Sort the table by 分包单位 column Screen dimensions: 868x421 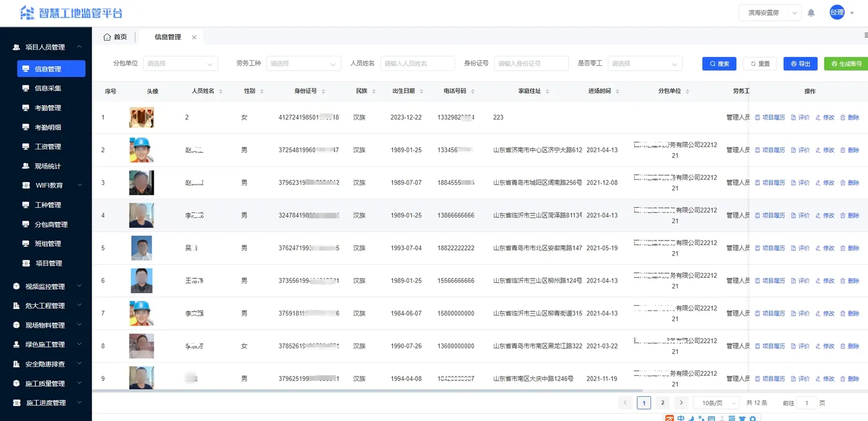[x=687, y=91]
